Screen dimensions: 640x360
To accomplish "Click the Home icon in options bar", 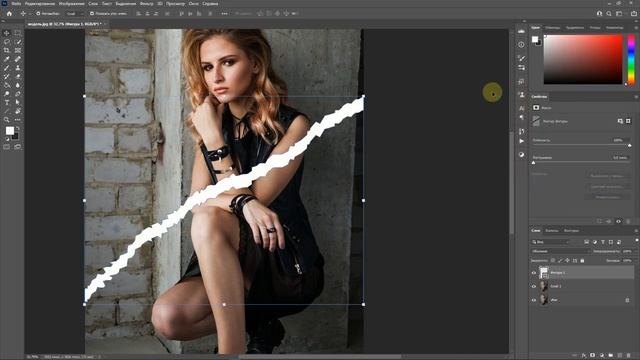I will point(9,13).
